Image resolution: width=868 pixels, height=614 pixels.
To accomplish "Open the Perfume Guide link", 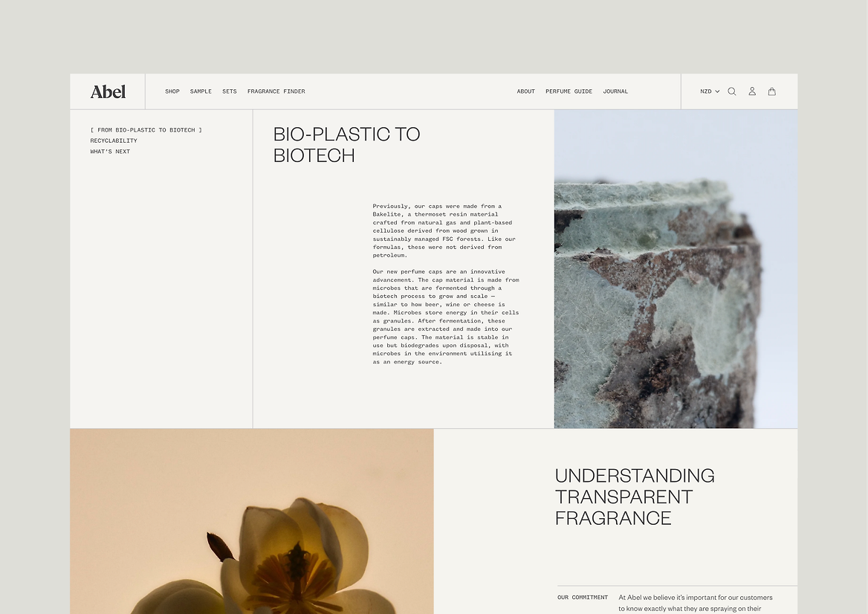I will pyautogui.click(x=569, y=91).
